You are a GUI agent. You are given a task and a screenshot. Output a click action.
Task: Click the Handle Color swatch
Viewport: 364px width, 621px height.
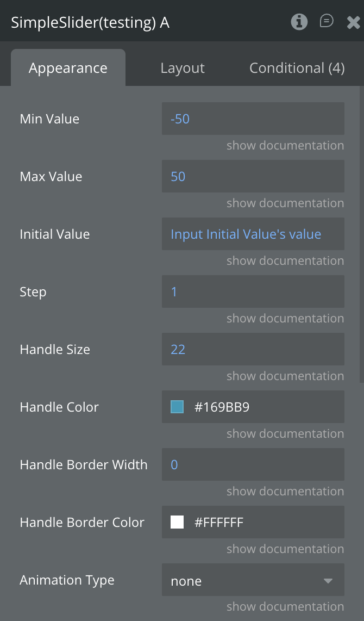[x=177, y=407]
